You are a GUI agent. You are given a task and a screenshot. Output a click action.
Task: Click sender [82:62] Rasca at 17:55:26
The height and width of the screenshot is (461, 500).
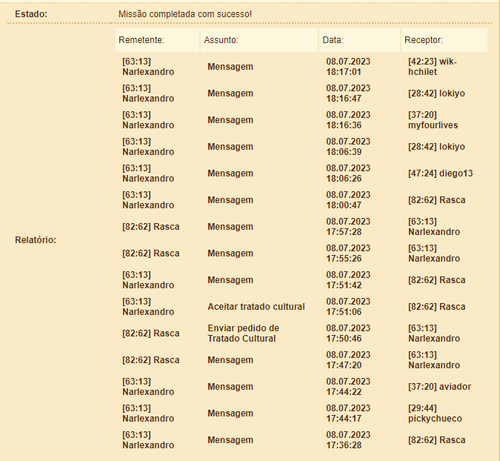(x=151, y=253)
